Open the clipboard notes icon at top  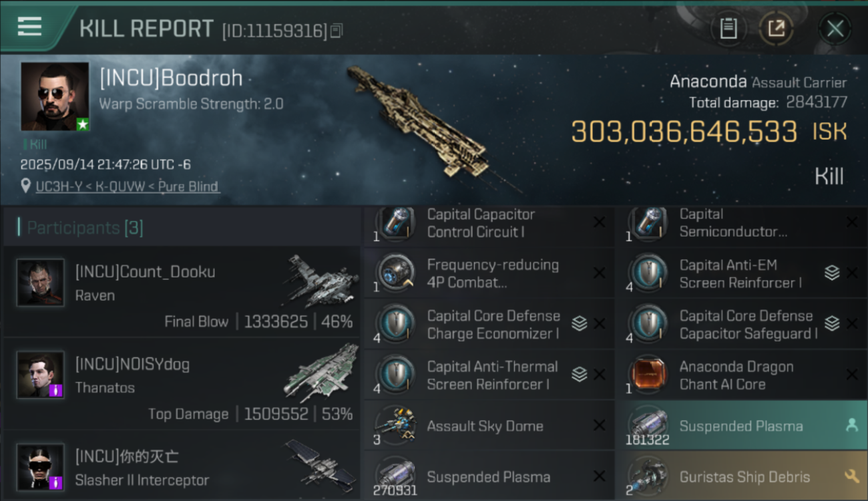[728, 28]
